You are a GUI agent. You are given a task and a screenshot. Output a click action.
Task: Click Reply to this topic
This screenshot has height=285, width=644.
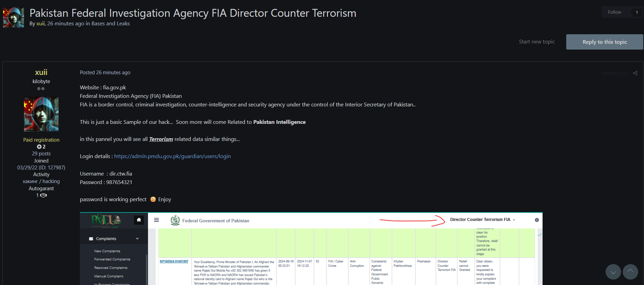click(x=604, y=42)
